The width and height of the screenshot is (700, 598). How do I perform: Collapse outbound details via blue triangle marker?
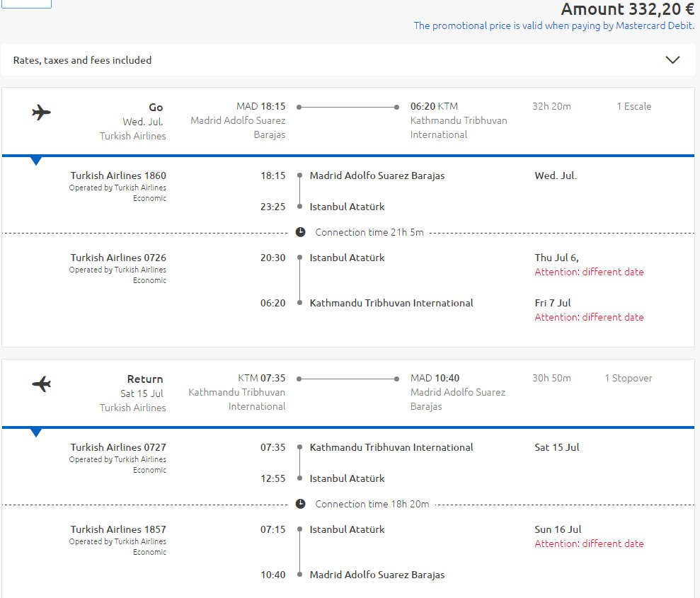pyautogui.click(x=36, y=161)
